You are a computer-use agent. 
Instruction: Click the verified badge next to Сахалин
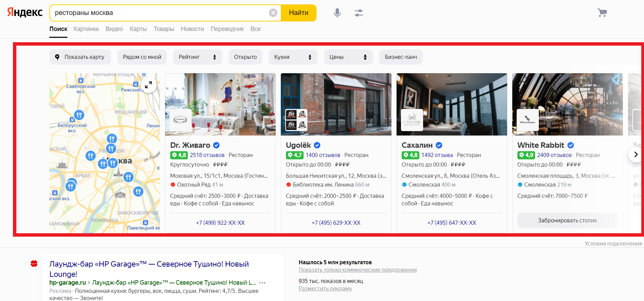click(x=439, y=145)
